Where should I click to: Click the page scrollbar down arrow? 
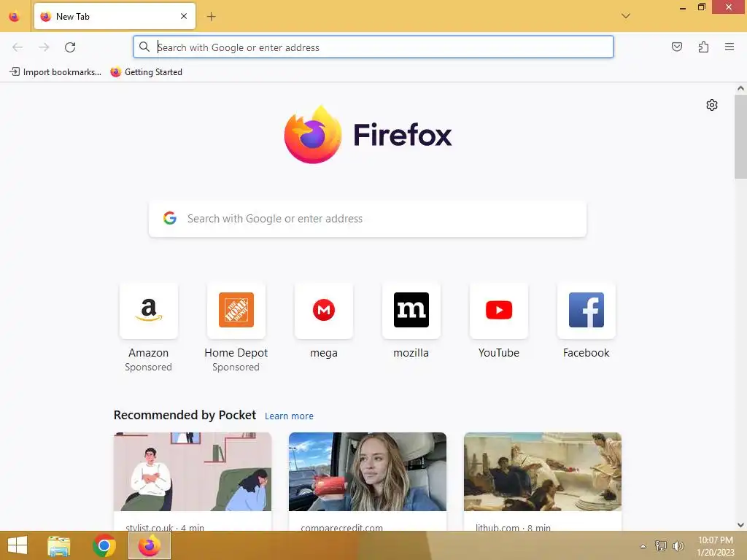740,525
